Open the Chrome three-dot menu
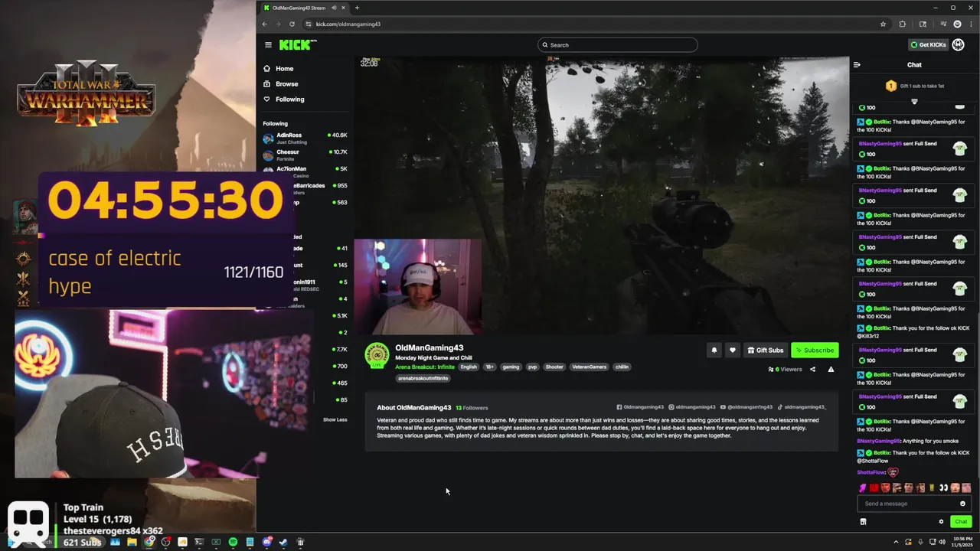This screenshot has width=980, height=551. tap(970, 24)
